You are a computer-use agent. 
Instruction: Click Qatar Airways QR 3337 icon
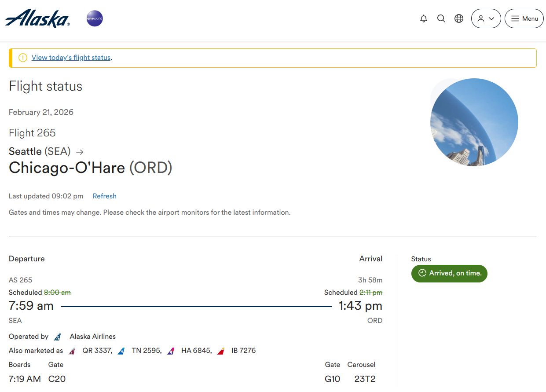[x=73, y=351]
